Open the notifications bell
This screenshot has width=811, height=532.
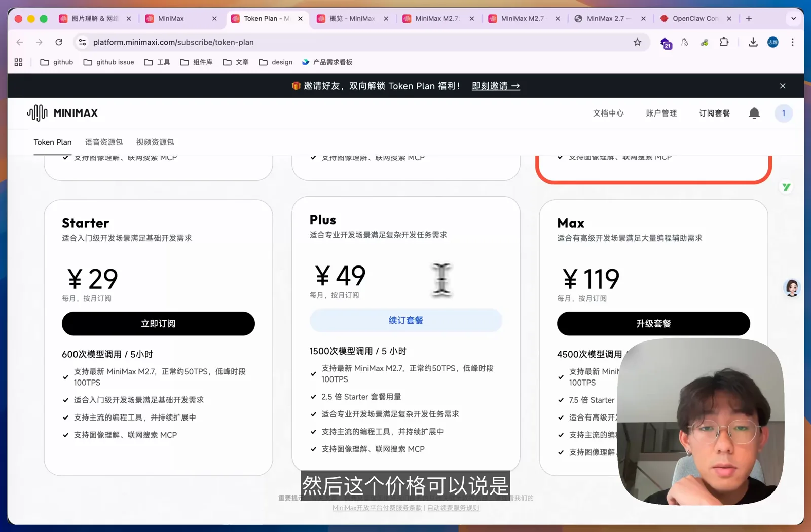(x=754, y=113)
